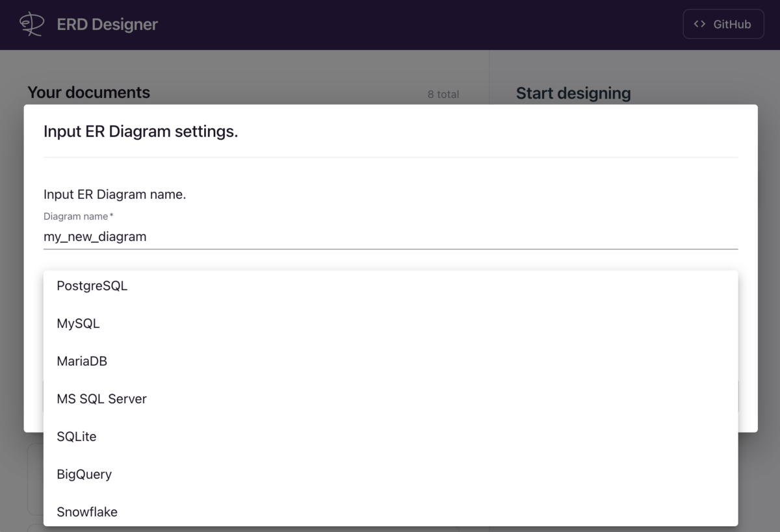The width and height of the screenshot is (780, 532).
Task: Select PostgreSQL from the database list
Action: [x=391, y=286]
